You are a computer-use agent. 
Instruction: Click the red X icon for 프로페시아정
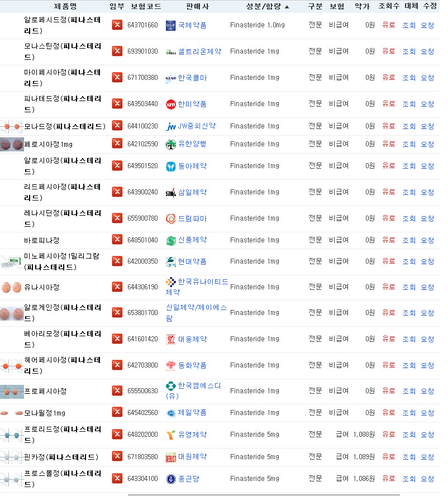pyautogui.click(x=117, y=390)
